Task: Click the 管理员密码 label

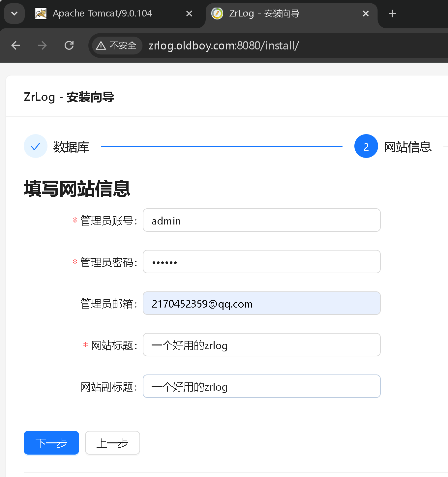Action: click(x=108, y=262)
